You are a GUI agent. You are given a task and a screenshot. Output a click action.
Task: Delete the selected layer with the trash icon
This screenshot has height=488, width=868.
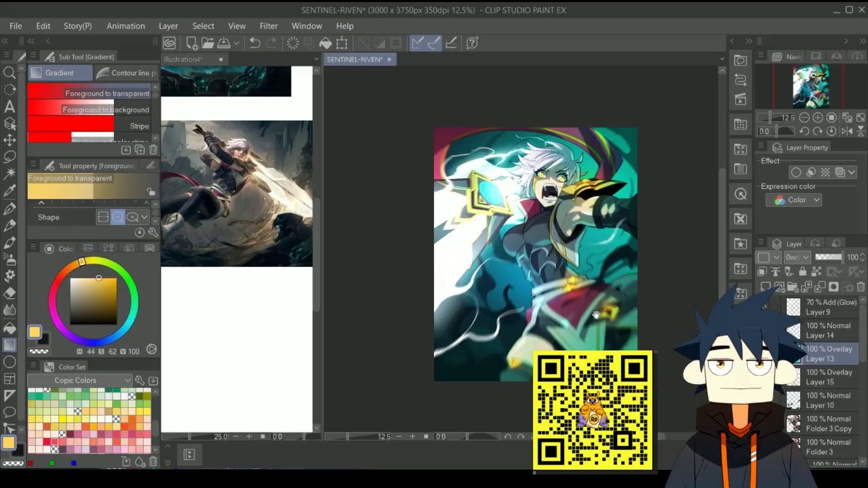pos(862,287)
